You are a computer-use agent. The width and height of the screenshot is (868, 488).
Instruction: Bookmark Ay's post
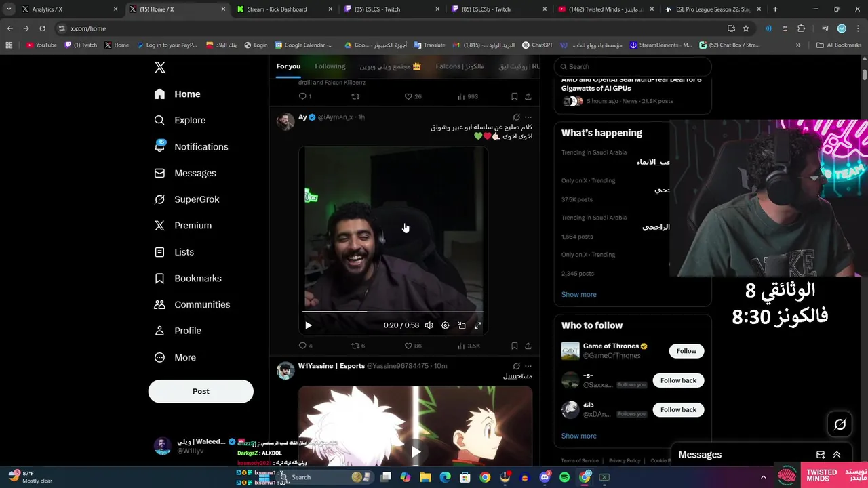point(514,346)
